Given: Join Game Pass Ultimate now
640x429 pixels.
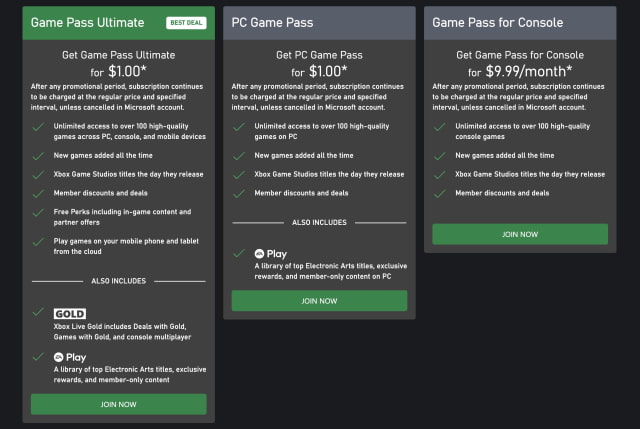Looking at the screenshot, I should tap(119, 404).
